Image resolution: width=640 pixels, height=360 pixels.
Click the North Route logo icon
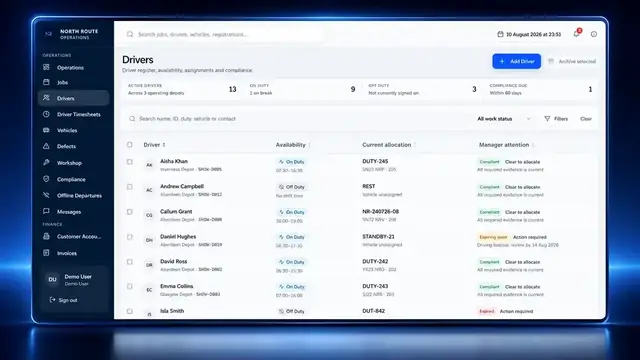click(x=49, y=34)
